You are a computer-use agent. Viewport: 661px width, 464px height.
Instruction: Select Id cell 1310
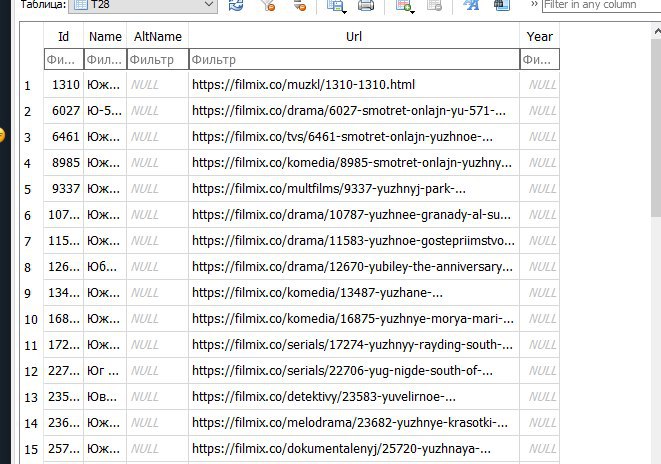pyautogui.click(x=64, y=85)
